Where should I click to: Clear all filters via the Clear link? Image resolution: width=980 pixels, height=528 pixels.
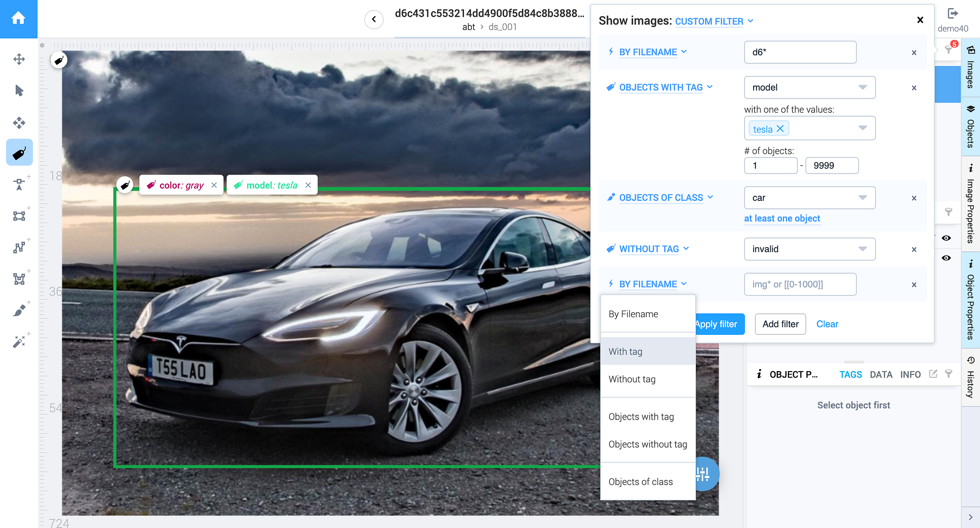click(x=827, y=324)
